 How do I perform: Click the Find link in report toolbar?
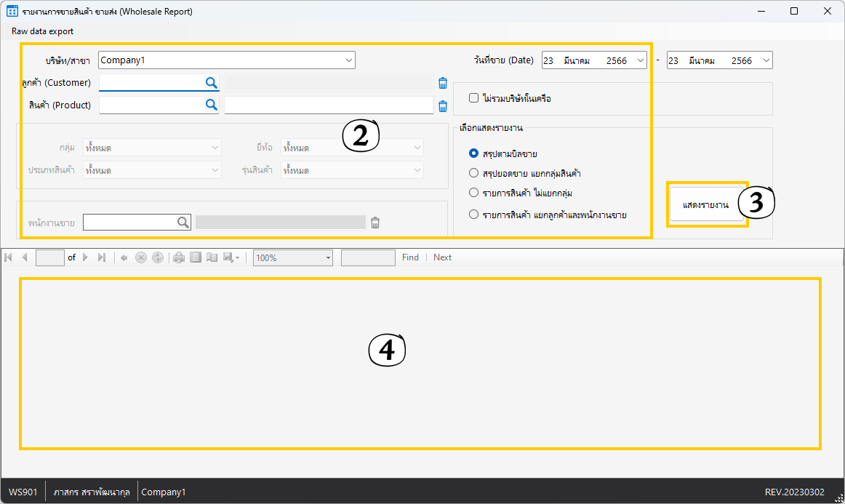tap(410, 257)
